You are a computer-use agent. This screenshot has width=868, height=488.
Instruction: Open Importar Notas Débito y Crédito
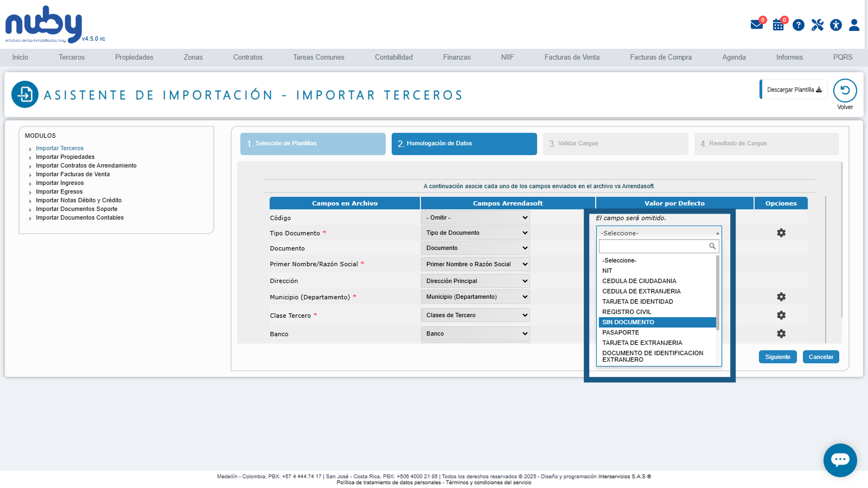click(x=79, y=200)
